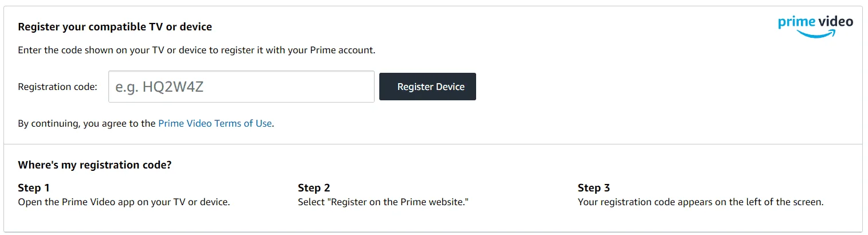Screen dimensions: 868x235
Task: Select the "Register your compatible TV or device" heading
Action: pos(115,27)
